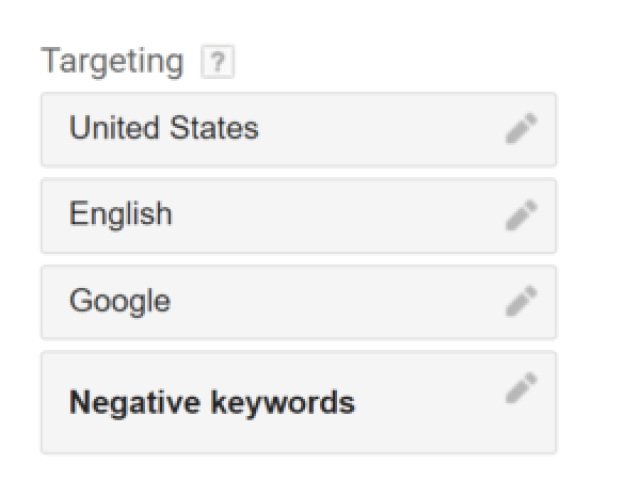Click the English language label
Image resolution: width=640 pixels, height=480 pixels.
(x=120, y=215)
